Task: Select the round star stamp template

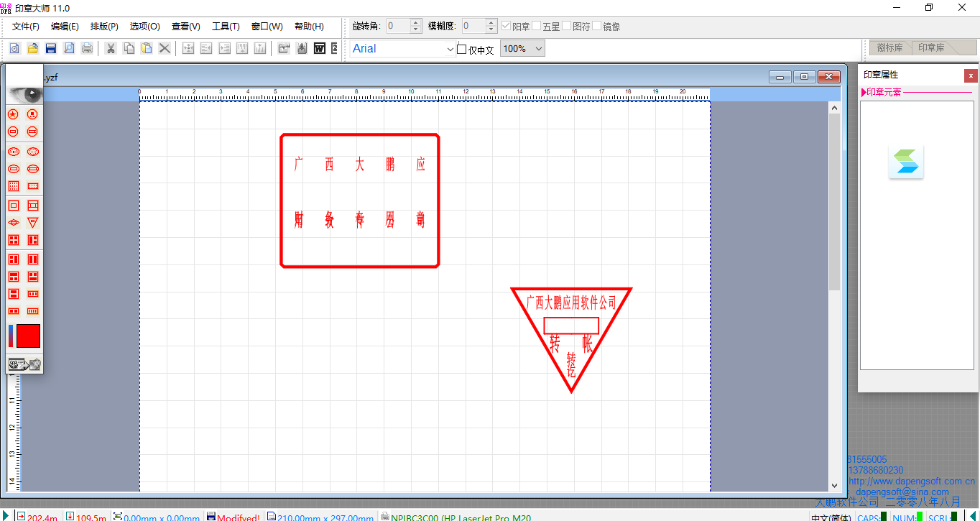Action: 13,114
